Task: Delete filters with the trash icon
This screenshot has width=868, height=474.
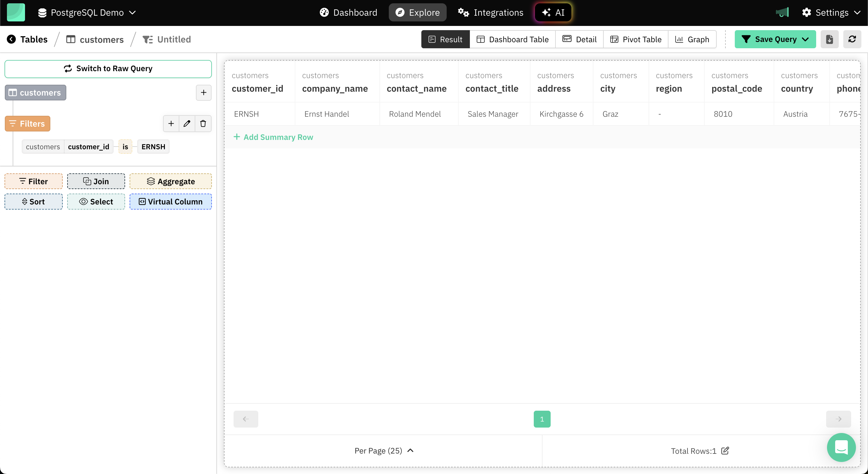Action: coord(203,124)
